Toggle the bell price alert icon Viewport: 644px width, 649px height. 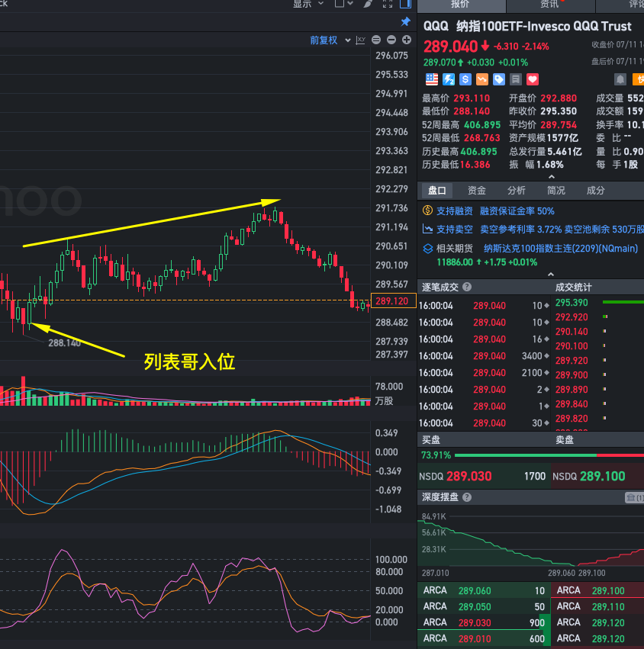tap(620, 79)
